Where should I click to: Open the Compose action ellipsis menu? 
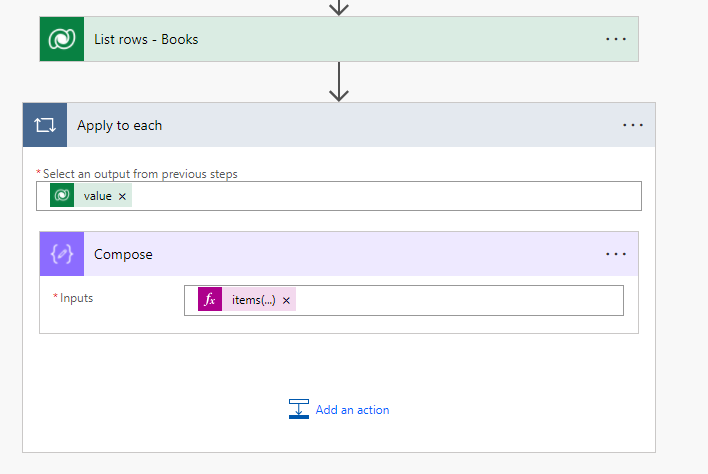point(616,254)
